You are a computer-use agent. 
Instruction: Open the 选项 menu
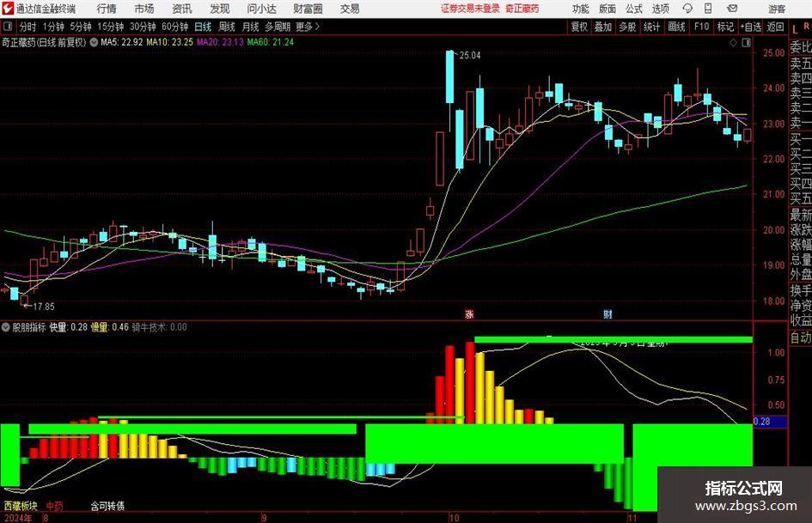coord(660,9)
